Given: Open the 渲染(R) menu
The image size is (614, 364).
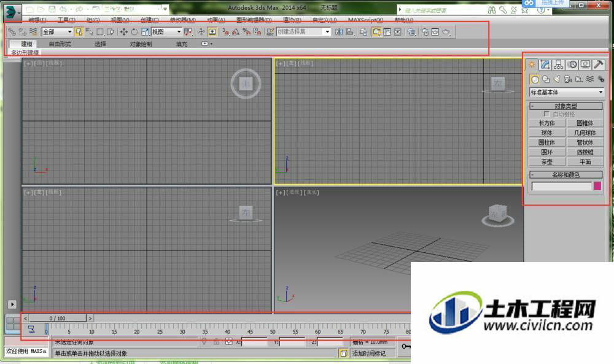Looking at the screenshot, I should pos(292,20).
